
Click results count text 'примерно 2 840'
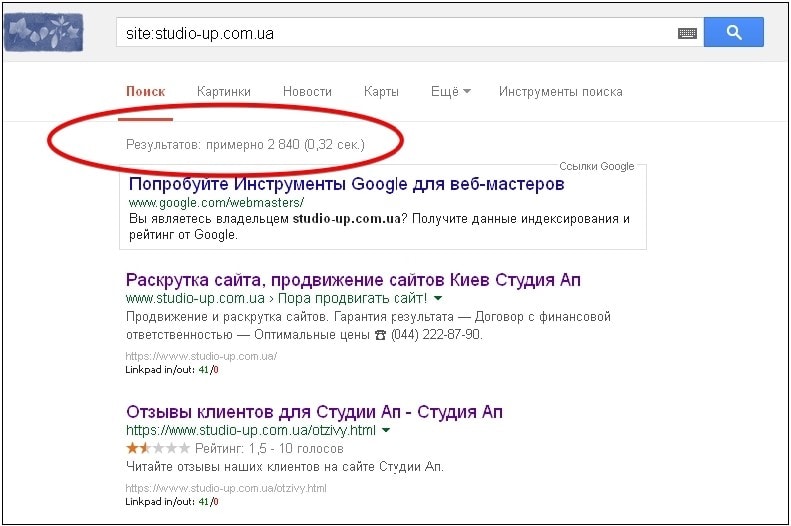click(x=253, y=145)
